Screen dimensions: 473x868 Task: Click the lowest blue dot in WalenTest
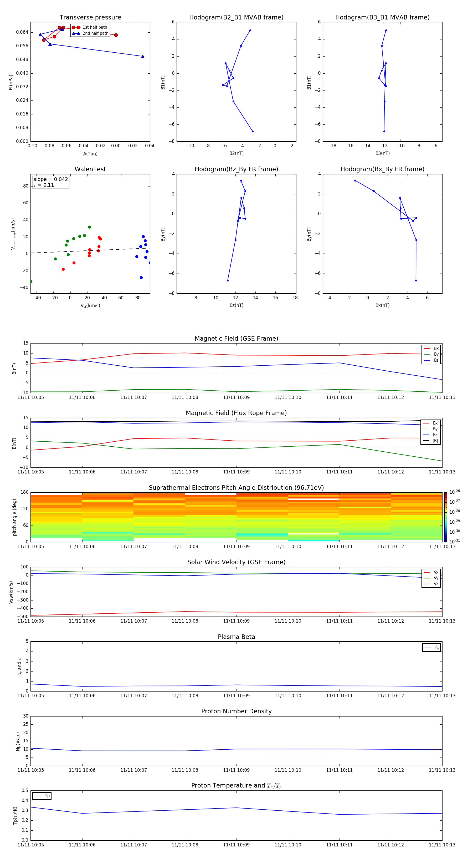click(x=141, y=278)
